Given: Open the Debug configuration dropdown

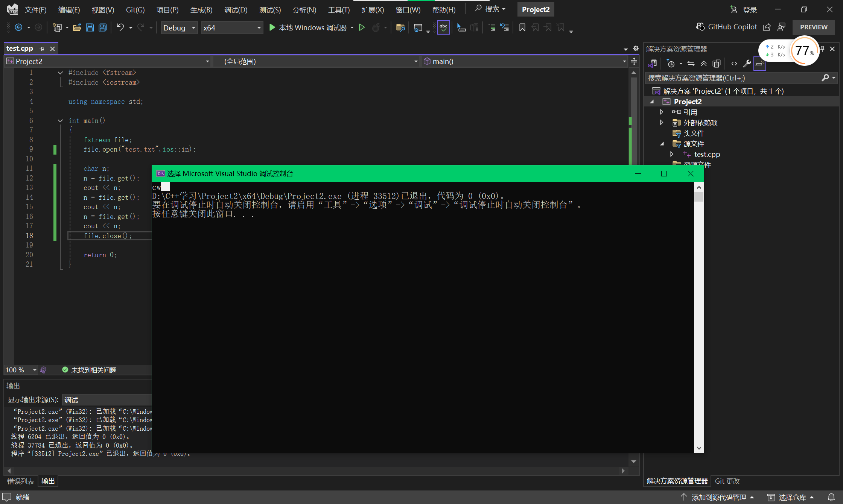Looking at the screenshot, I should tap(179, 28).
